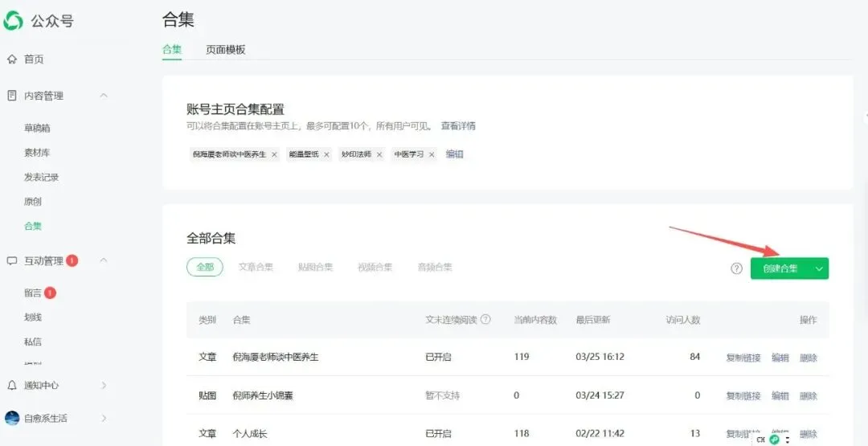The width and height of the screenshot is (868, 446).
Task: Expand the 自愈系生活 account arrow
Action: (104, 419)
